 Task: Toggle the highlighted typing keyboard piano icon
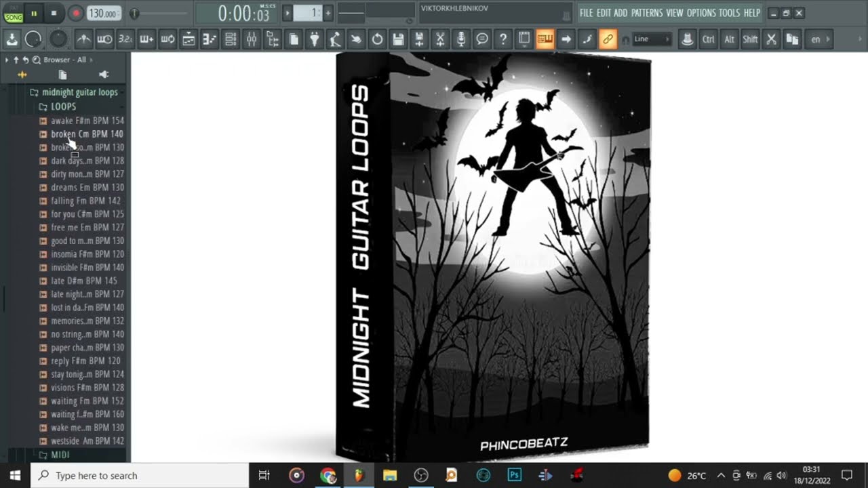coord(545,39)
